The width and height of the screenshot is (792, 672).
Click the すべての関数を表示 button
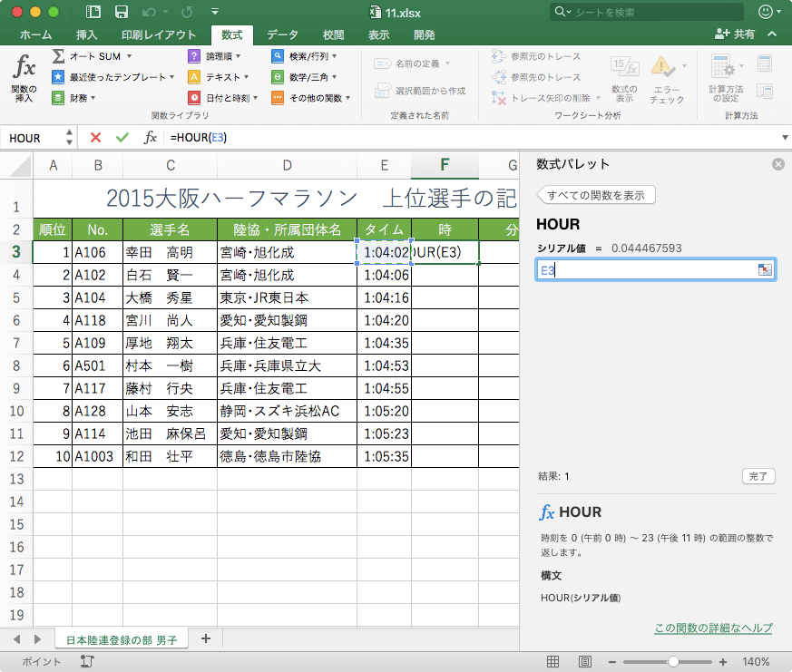596,195
